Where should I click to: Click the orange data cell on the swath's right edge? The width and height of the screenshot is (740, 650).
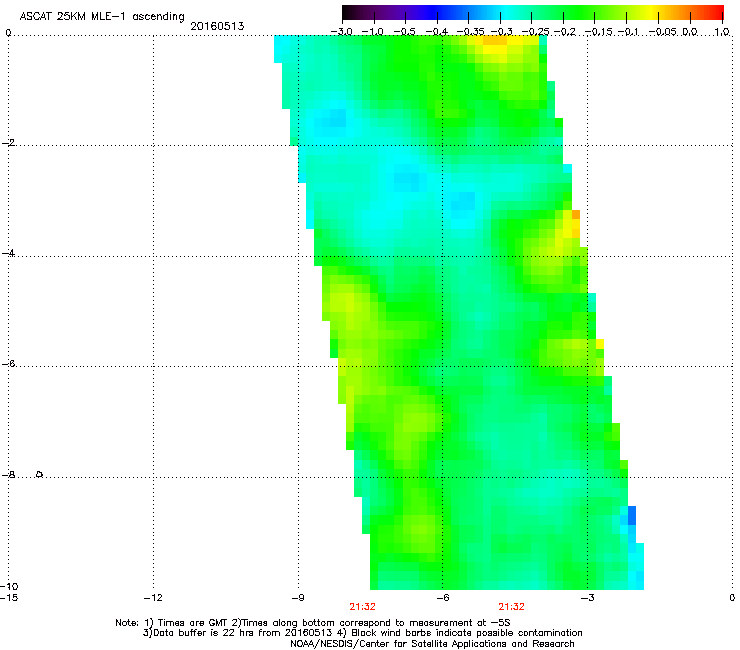point(576,214)
